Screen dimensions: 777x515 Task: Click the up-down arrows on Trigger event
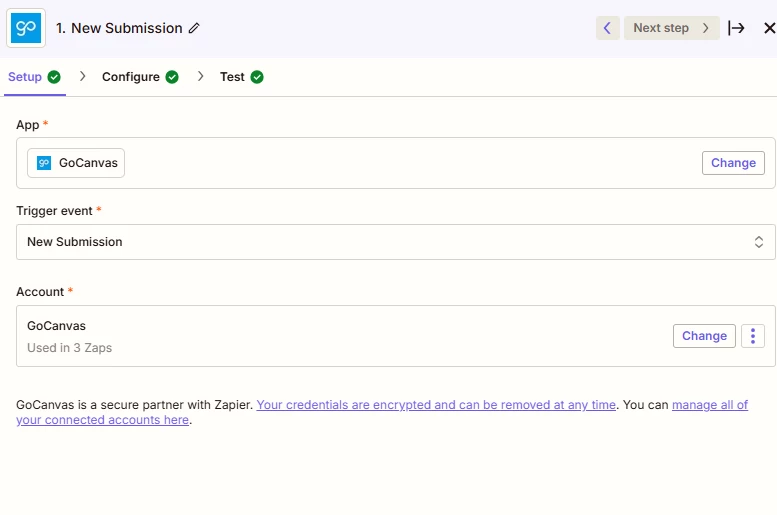[x=759, y=242]
